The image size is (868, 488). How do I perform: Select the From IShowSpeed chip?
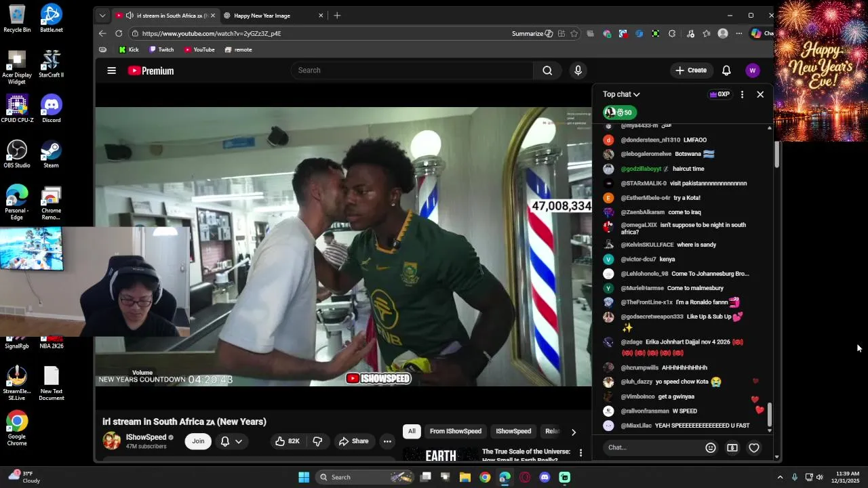coord(456,431)
